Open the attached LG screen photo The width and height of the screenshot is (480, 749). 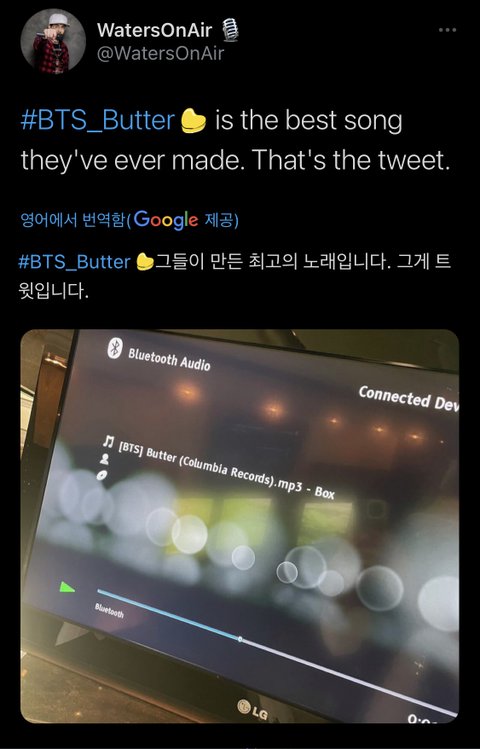[x=240, y=526]
